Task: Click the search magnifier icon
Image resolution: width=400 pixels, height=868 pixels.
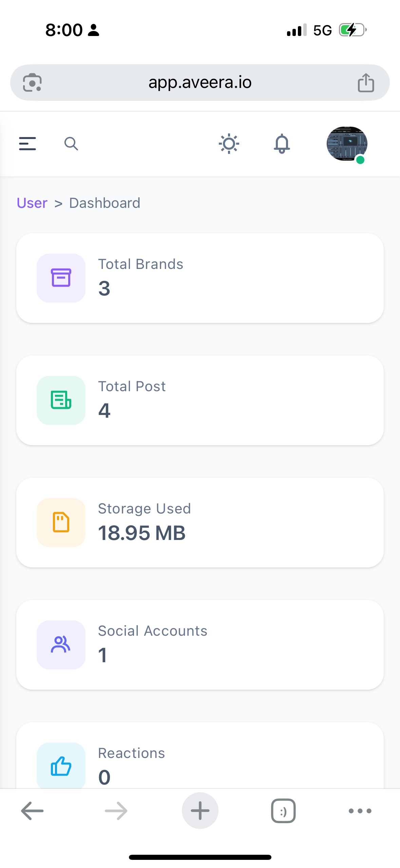Action: 71,144
